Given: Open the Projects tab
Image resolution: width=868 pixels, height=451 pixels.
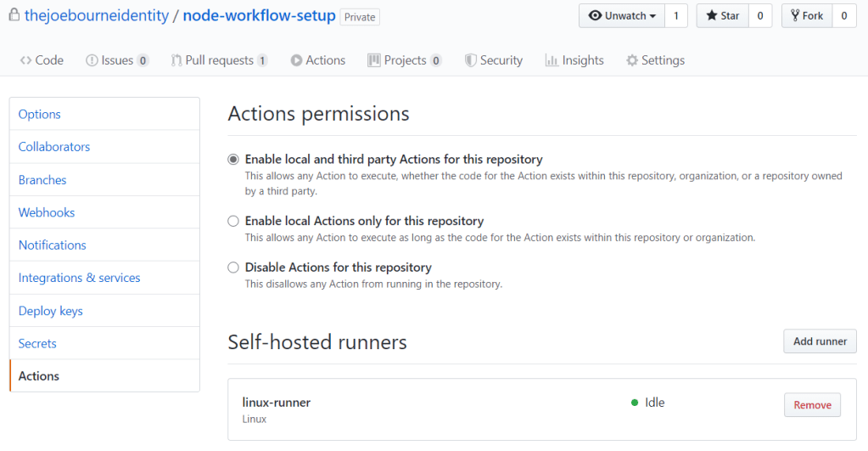Looking at the screenshot, I should (x=405, y=60).
